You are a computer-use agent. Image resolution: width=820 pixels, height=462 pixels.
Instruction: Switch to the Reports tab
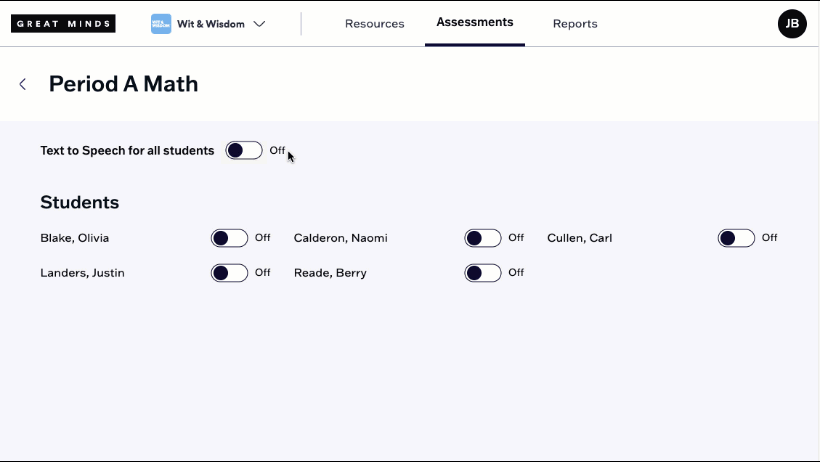(575, 24)
